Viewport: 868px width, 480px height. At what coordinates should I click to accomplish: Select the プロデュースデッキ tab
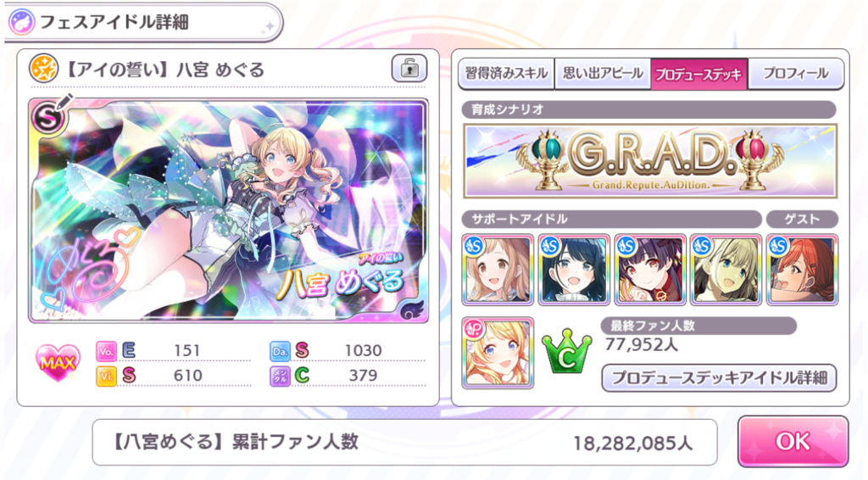[698, 74]
